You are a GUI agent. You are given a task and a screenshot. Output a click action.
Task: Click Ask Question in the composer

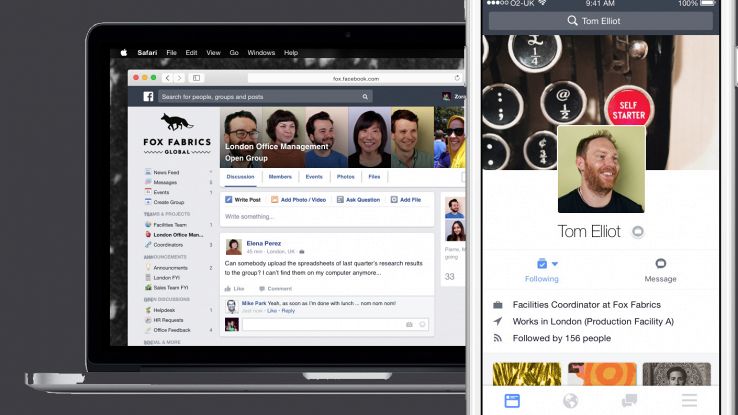tap(358, 200)
